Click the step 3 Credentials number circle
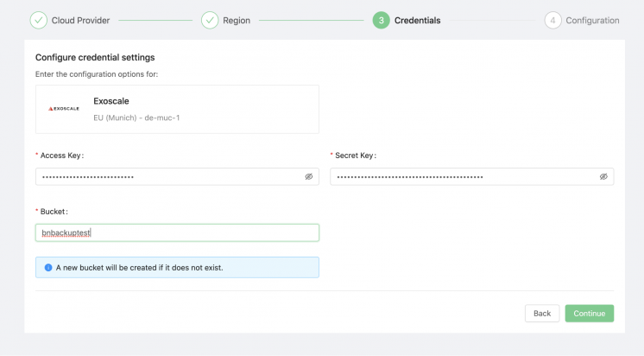The height and width of the screenshot is (356, 644). (381, 20)
